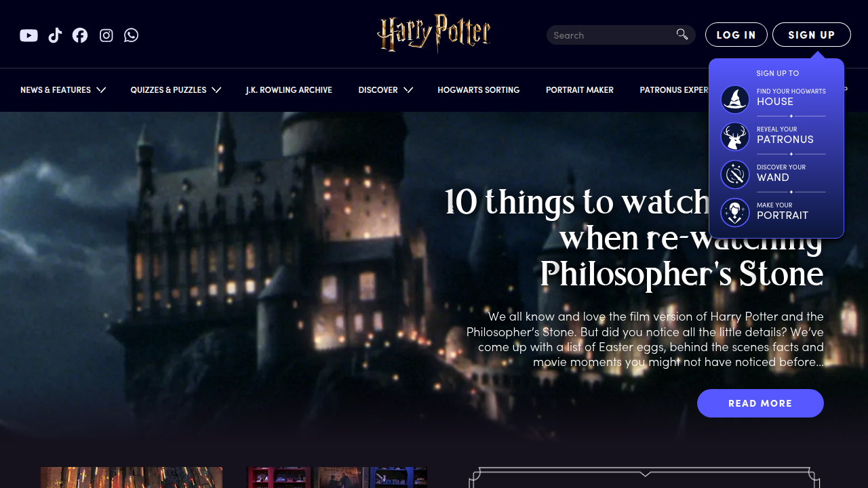Open the YouTube social link
The height and width of the screenshot is (488, 868).
click(x=28, y=35)
